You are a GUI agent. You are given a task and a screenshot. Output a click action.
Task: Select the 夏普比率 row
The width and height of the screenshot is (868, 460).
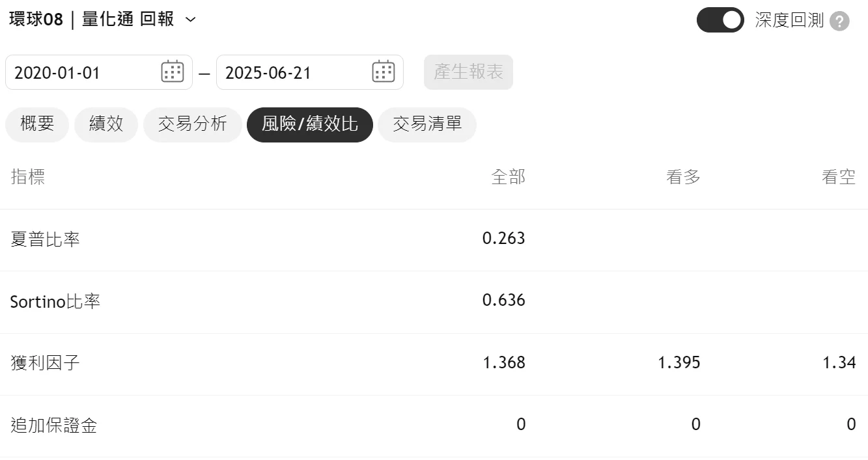click(x=434, y=240)
